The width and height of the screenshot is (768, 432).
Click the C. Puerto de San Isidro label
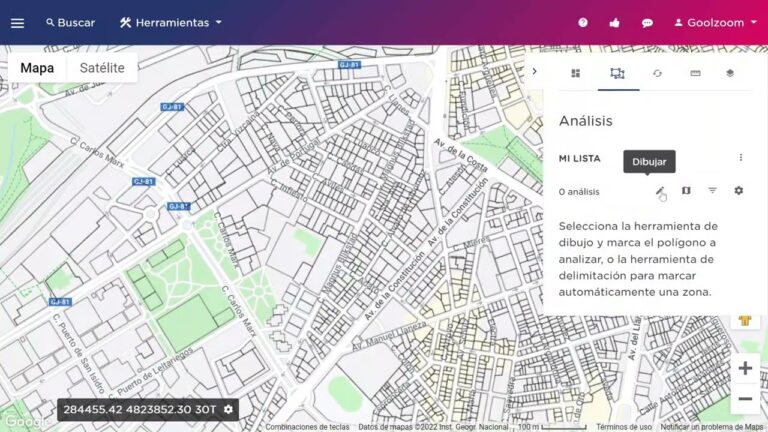(x=78, y=354)
